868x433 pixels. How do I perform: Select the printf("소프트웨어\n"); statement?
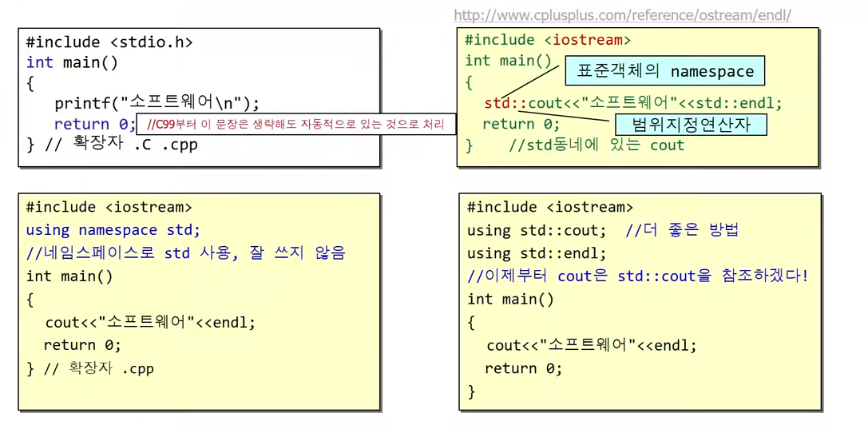[x=157, y=103]
